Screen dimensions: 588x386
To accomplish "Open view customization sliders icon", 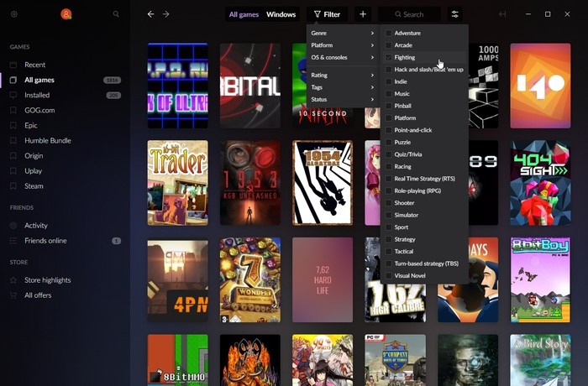I will click(455, 14).
